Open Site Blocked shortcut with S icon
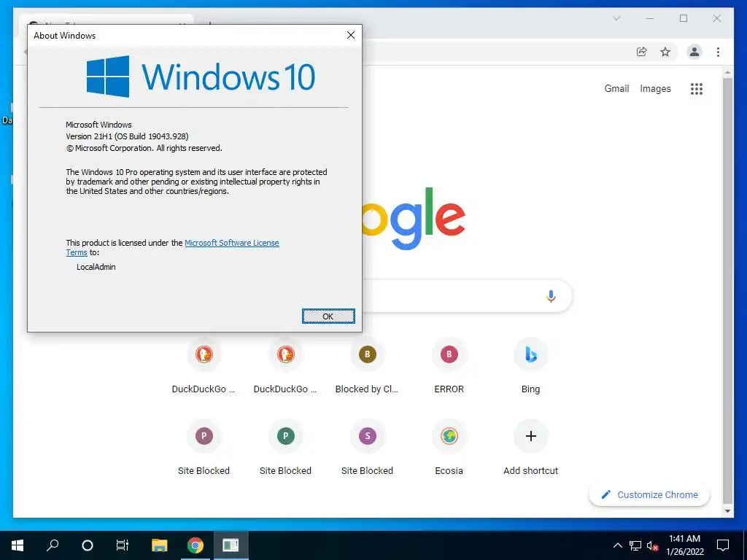This screenshot has height=560, width=747. 367,448
